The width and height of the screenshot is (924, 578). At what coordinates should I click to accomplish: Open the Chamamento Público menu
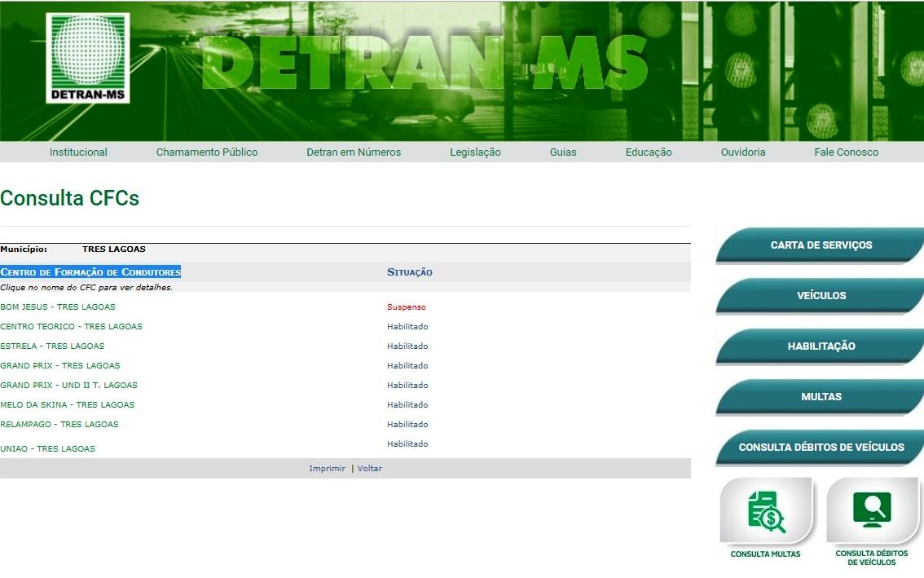point(207,152)
